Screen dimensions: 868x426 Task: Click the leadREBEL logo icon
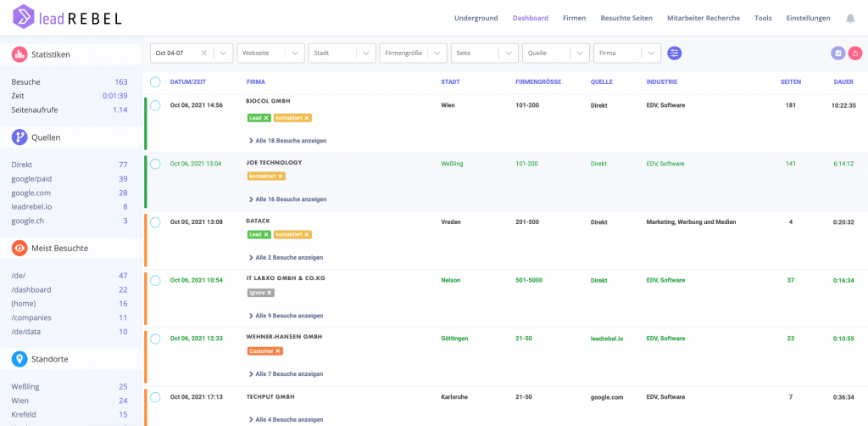23,17
